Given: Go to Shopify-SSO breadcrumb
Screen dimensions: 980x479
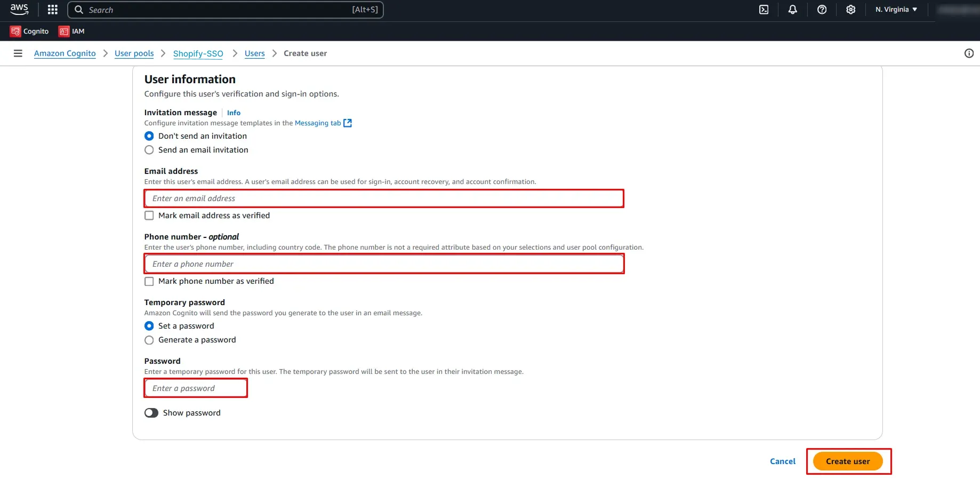Looking at the screenshot, I should click(198, 53).
